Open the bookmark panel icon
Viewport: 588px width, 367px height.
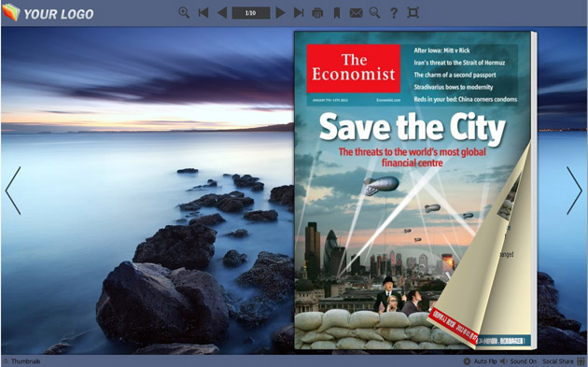(337, 13)
